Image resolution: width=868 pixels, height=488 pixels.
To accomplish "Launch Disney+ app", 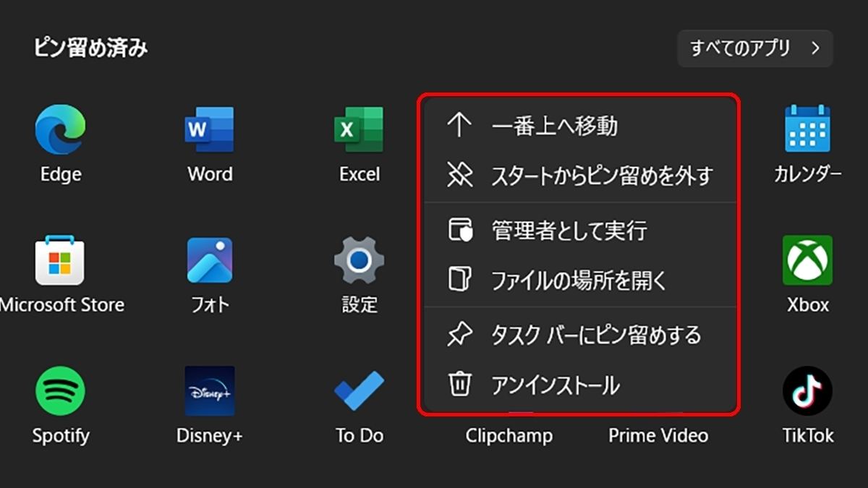I will [x=210, y=391].
